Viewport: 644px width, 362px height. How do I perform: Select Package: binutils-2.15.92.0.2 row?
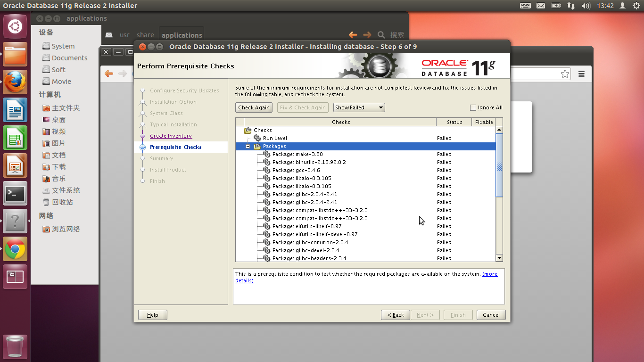[365, 162]
